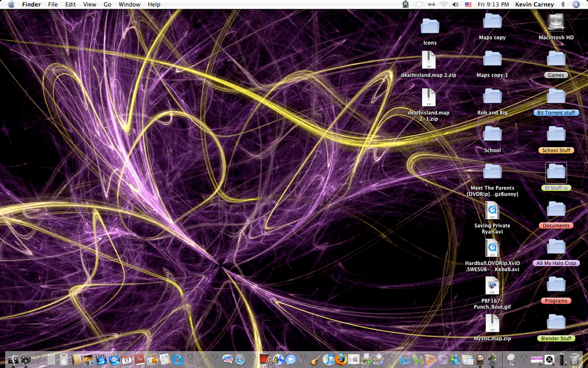Select the School folder
588x368 pixels.
pos(492,134)
